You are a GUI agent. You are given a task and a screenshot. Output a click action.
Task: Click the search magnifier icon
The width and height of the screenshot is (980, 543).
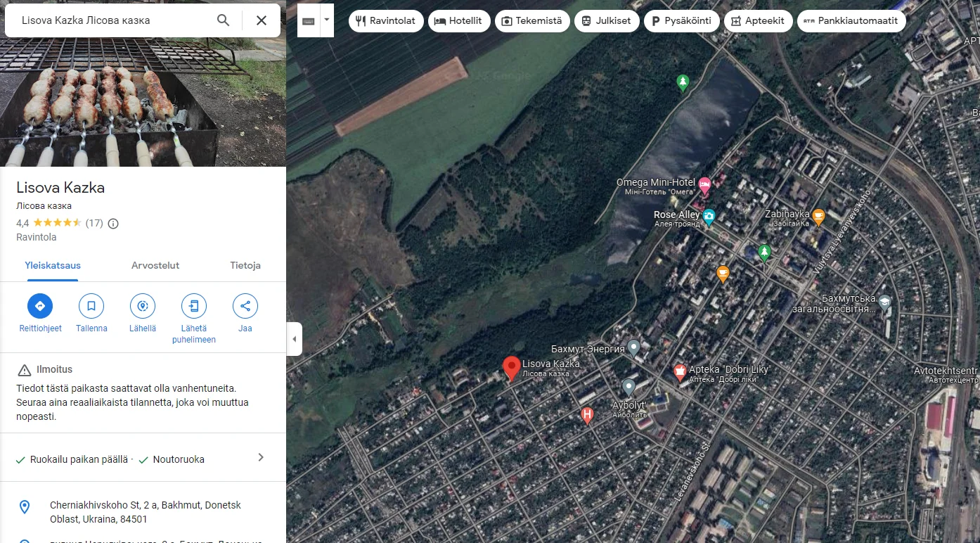point(223,20)
